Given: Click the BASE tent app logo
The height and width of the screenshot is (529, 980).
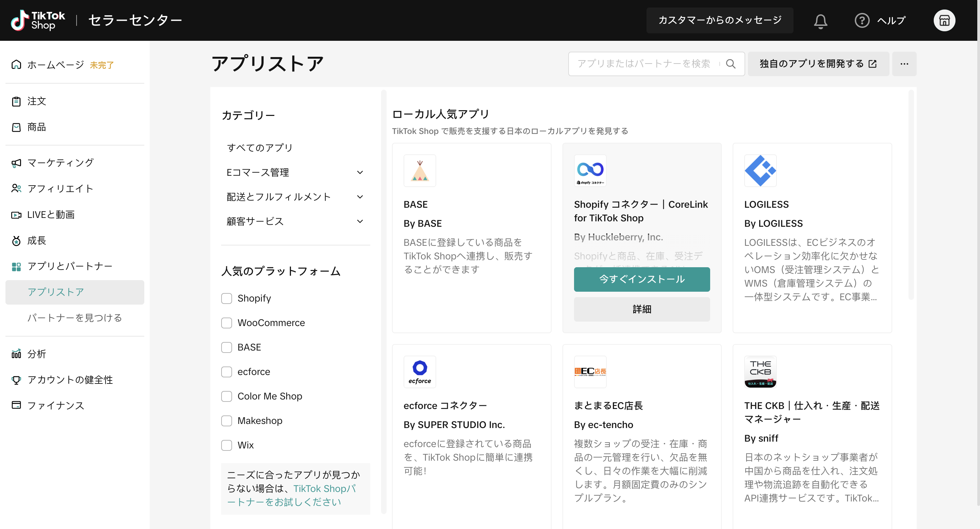Looking at the screenshot, I should coord(420,171).
